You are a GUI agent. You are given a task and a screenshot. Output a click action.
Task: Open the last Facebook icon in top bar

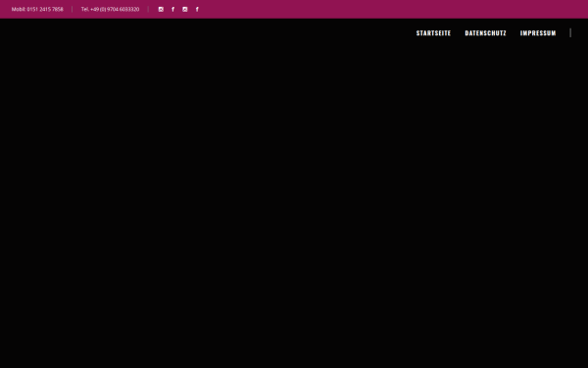tap(197, 10)
